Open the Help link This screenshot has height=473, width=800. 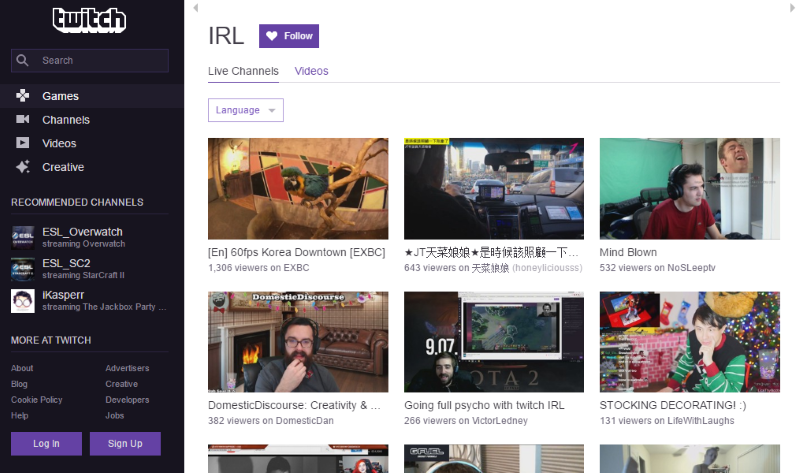[x=20, y=415]
